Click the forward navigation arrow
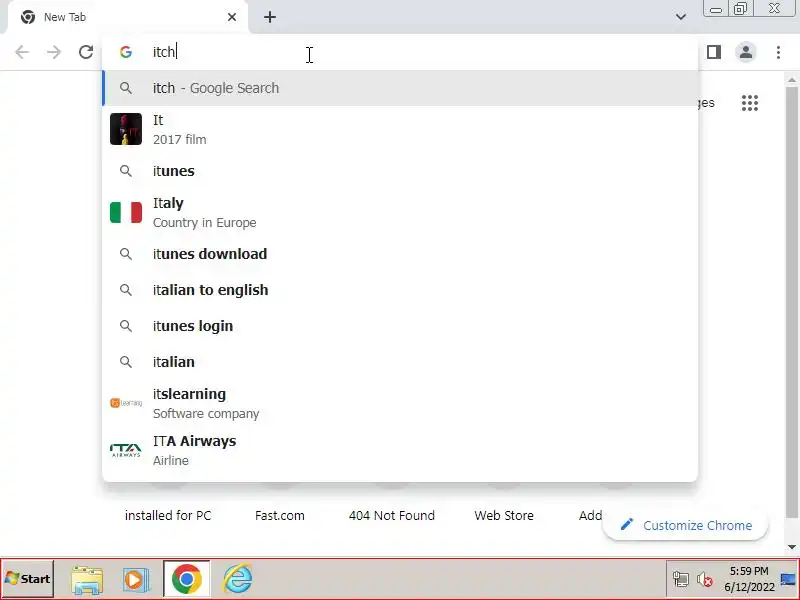Screen dimensions: 800x600 tap(54, 52)
